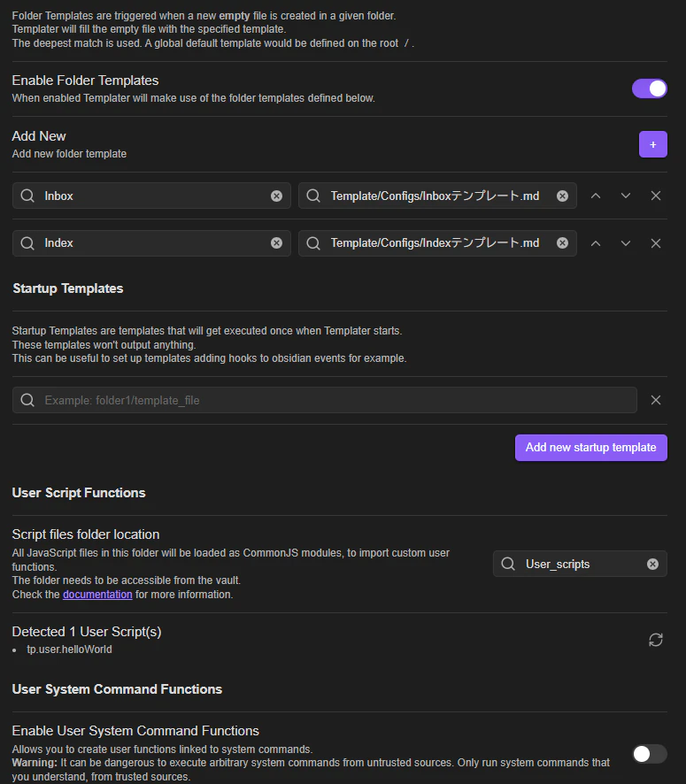Move the Index folder template down
Viewport: 686px width, 784px height.
pyautogui.click(x=626, y=243)
